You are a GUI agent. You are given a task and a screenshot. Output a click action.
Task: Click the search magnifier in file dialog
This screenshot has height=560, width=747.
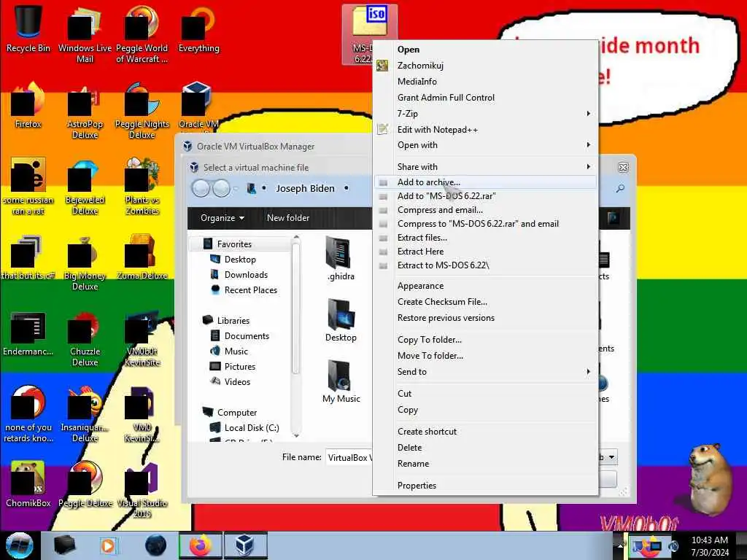click(620, 189)
